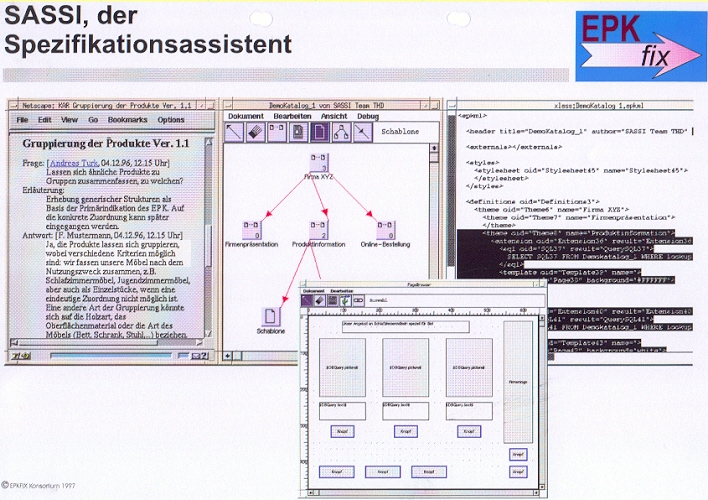Open the Bearbeiten menu in DemoKatalog window

click(x=292, y=116)
